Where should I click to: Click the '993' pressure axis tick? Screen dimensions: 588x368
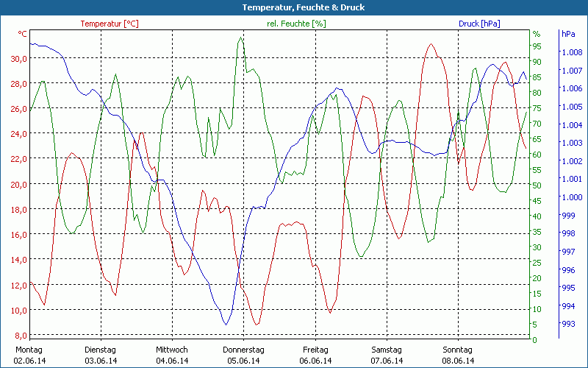568,324
